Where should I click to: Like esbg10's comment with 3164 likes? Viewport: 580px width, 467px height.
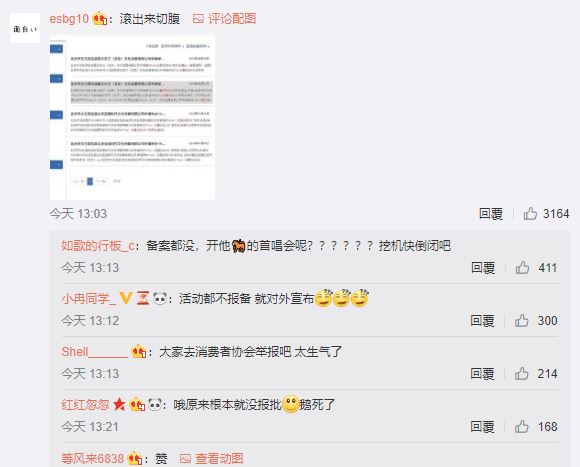(530, 214)
